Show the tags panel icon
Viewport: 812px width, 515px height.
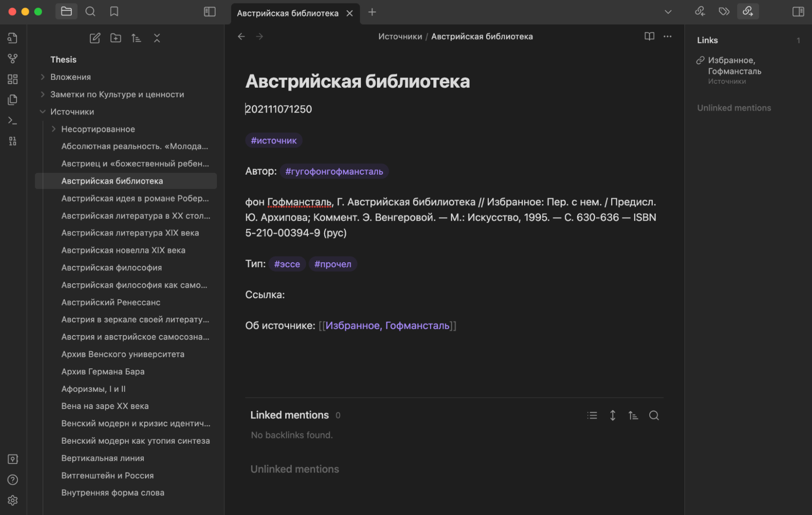[x=724, y=12]
